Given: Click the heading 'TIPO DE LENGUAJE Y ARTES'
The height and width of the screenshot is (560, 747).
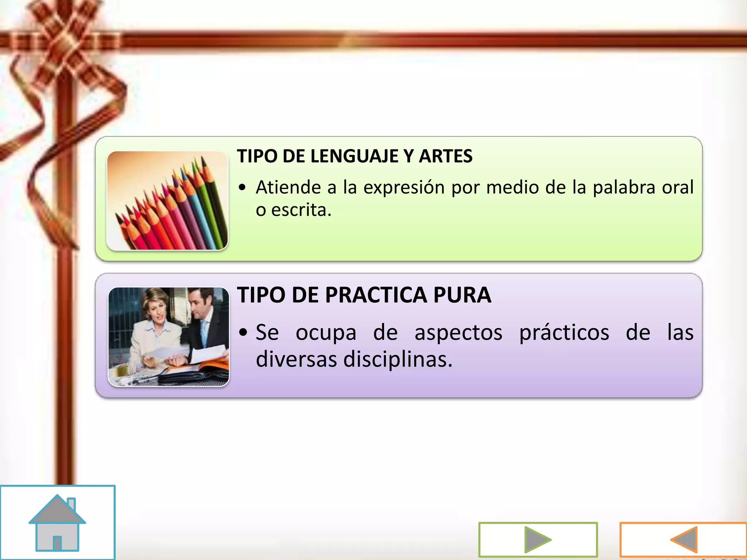Looking at the screenshot, I should click(355, 156).
